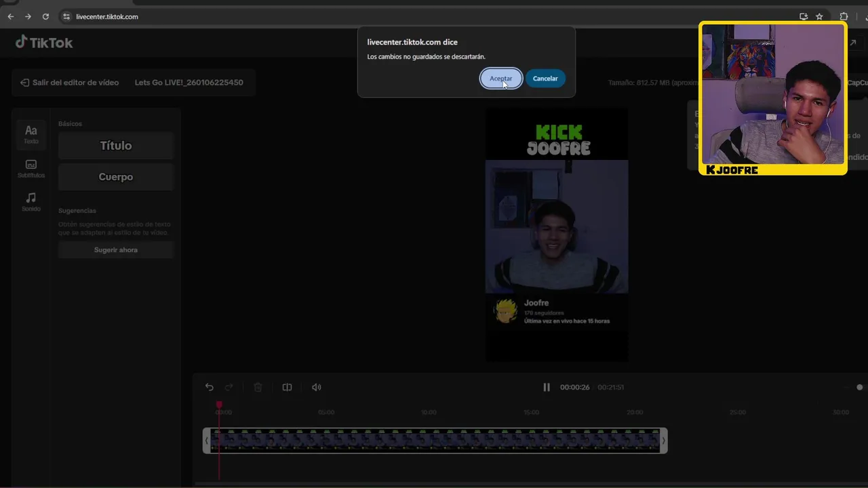Click the Sugerencias heading
This screenshot has width=868, height=488.
point(77,211)
